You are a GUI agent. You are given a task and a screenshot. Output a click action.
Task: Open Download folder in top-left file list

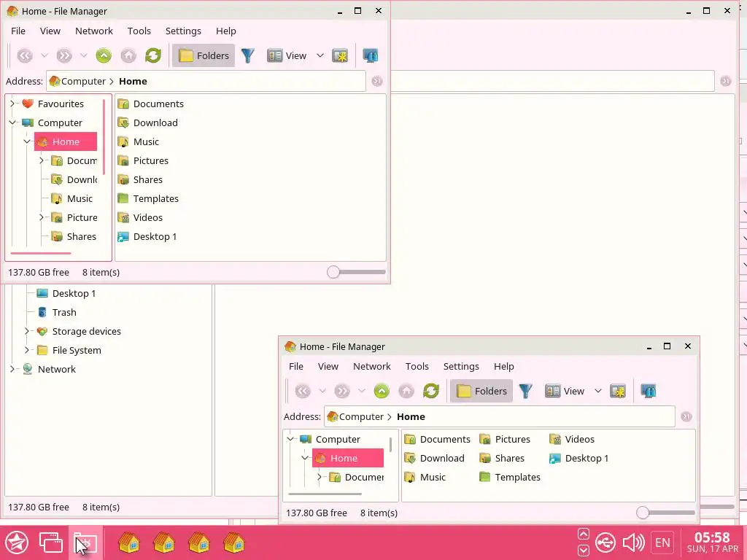tap(147, 122)
